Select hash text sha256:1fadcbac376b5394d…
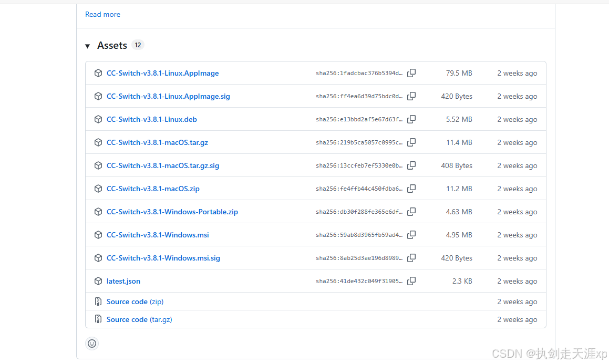The height and width of the screenshot is (364, 609). pyautogui.click(x=359, y=74)
